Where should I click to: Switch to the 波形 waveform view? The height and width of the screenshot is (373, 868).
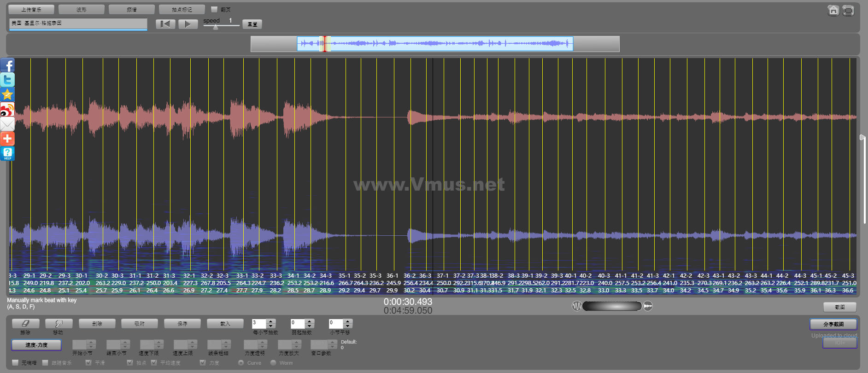82,9
